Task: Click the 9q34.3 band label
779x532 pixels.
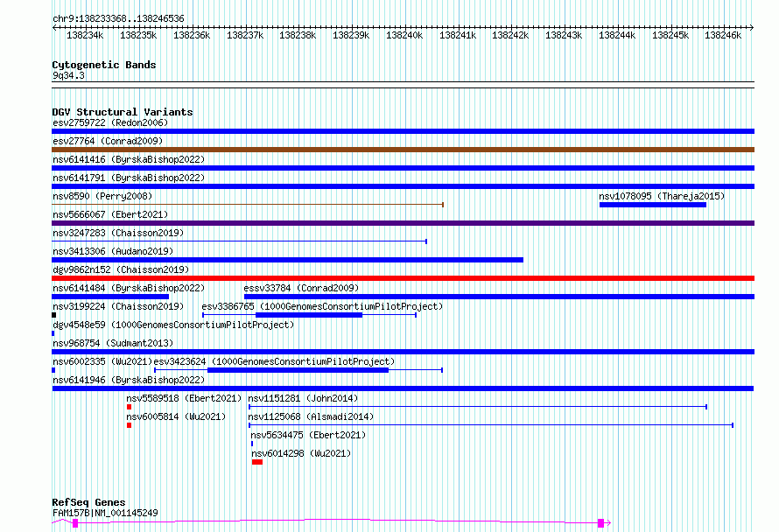Action: (68, 75)
